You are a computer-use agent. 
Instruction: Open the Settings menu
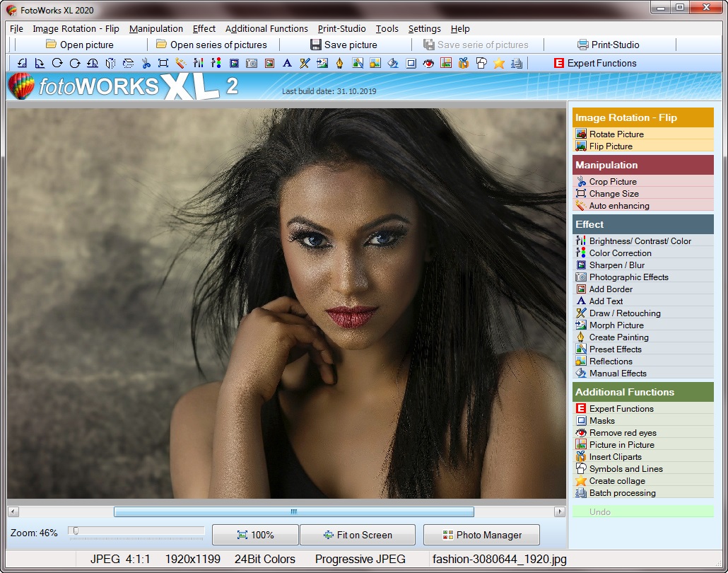point(424,29)
